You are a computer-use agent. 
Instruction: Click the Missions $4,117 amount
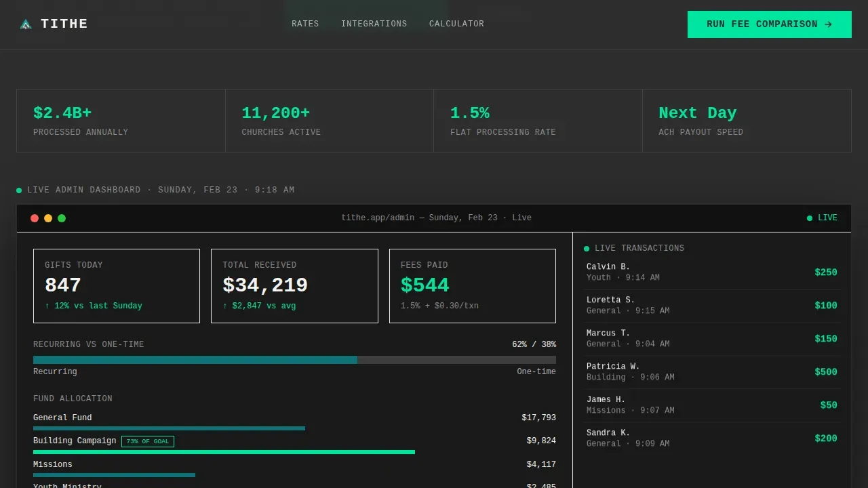tap(541, 465)
